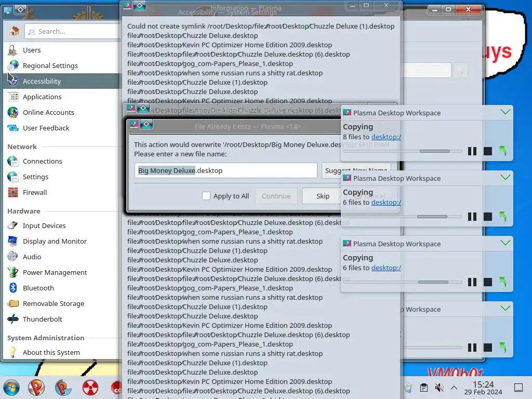The height and width of the screenshot is (399, 532).
Task: Collapse the second copy notification chevron
Action: [x=505, y=177]
